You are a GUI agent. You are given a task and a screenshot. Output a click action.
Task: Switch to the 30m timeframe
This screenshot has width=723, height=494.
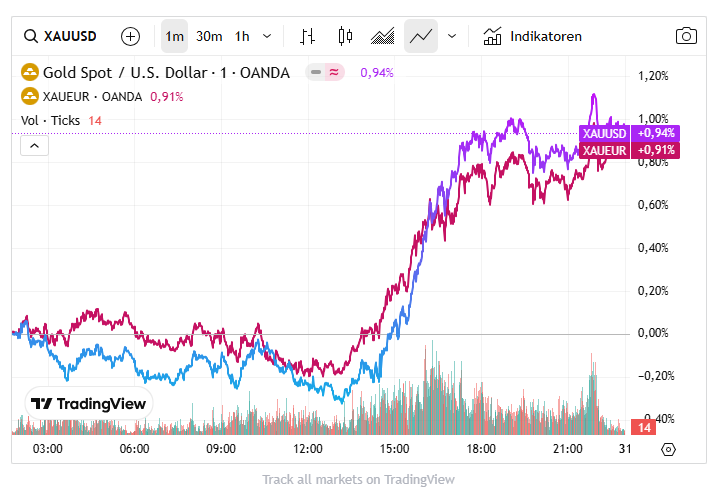[x=209, y=36]
